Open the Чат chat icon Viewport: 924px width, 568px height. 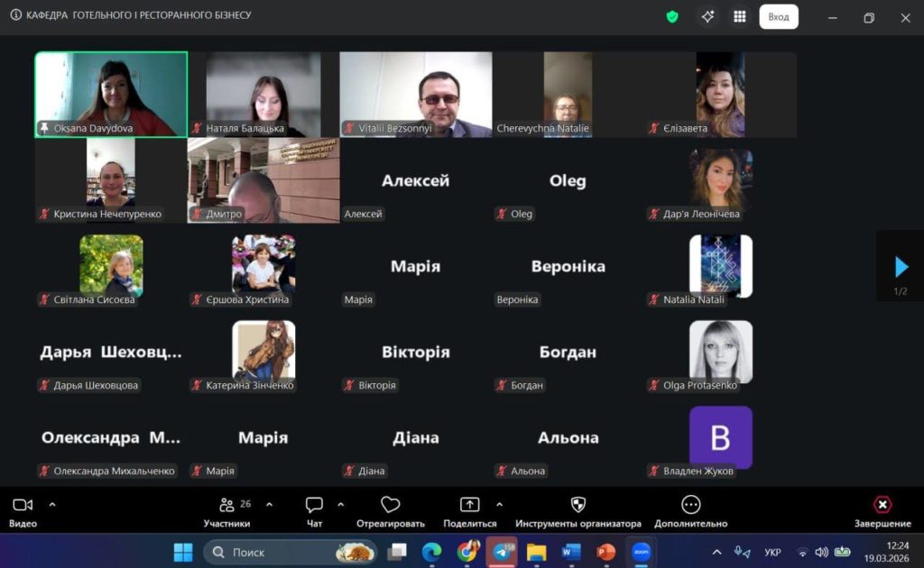pyautogui.click(x=314, y=505)
